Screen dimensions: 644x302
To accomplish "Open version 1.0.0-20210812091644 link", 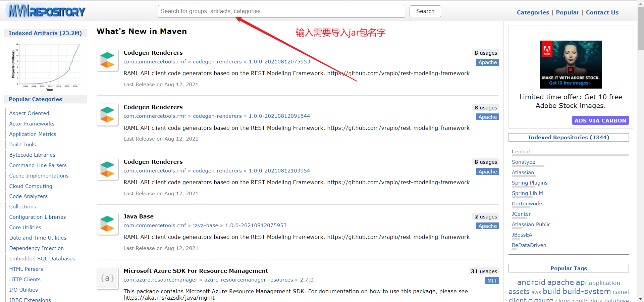I will pyautogui.click(x=279, y=116).
